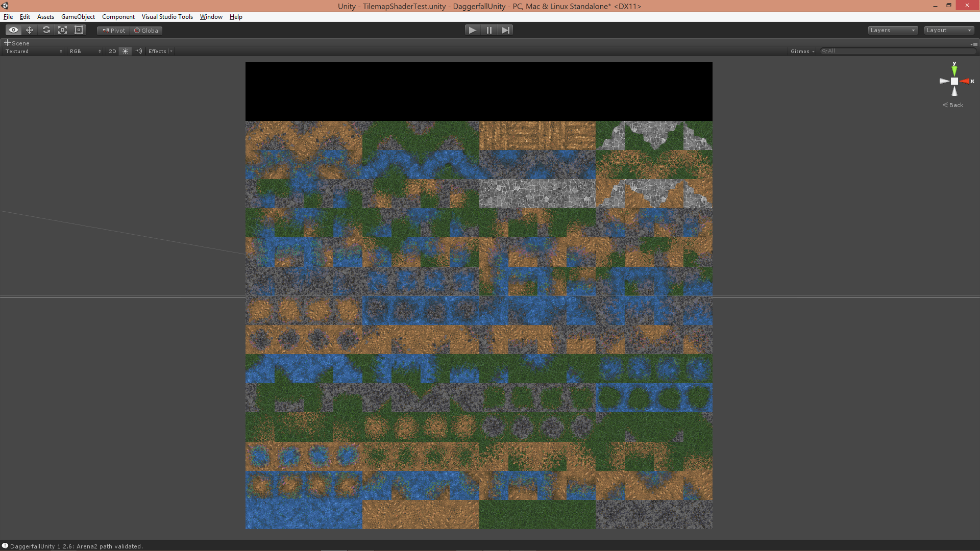Click the black strip atop the tilemap
The image size is (980, 551).
(479, 92)
